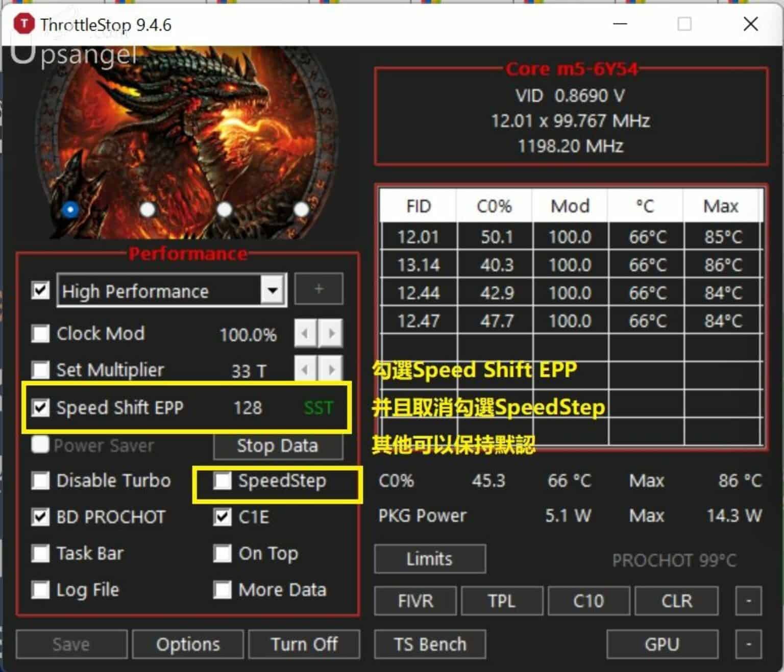Disable the C1E checkbox

coord(223,517)
